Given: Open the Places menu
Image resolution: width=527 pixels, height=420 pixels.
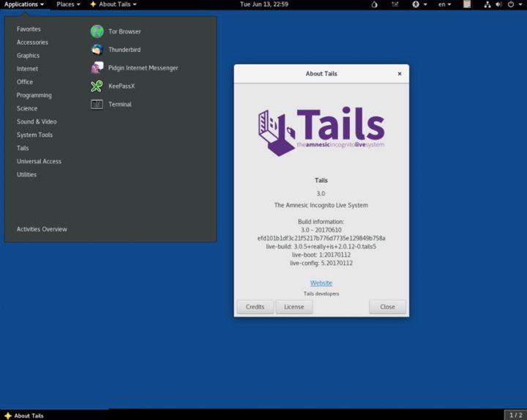Looking at the screenshot, I should click(x=69, y=4).
